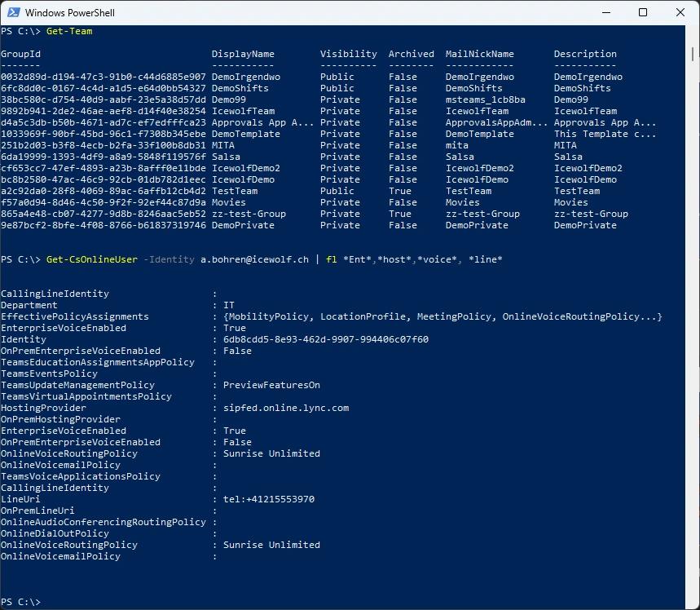
Task: Click the MailNickName column header
Action: tap(479, 54)
